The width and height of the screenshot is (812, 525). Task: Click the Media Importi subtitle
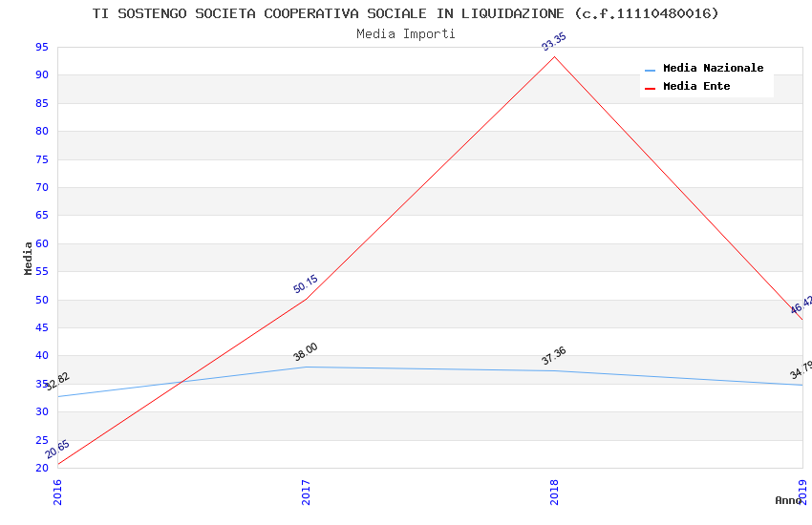406,33
